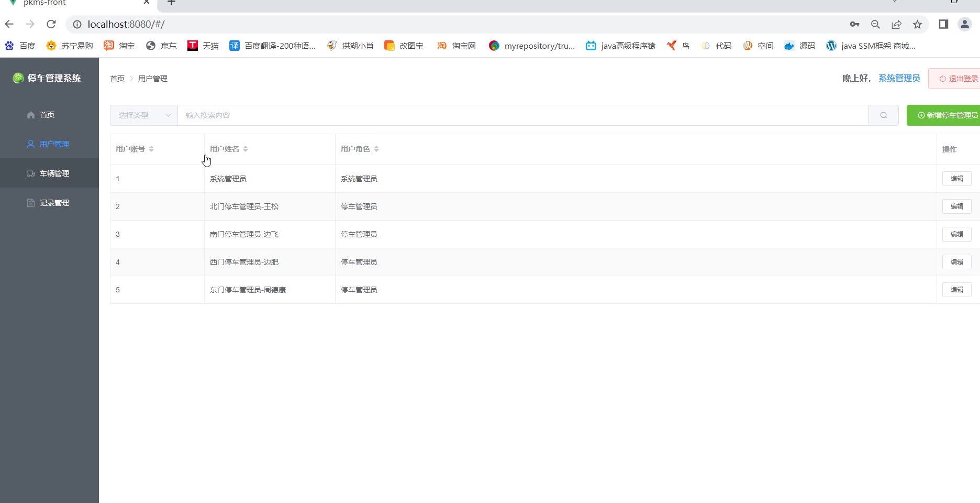Click 编辑 for 东门停车管理员-周德康
The width and height of the screenshot is (980, 503).
[x=957, y=290]
